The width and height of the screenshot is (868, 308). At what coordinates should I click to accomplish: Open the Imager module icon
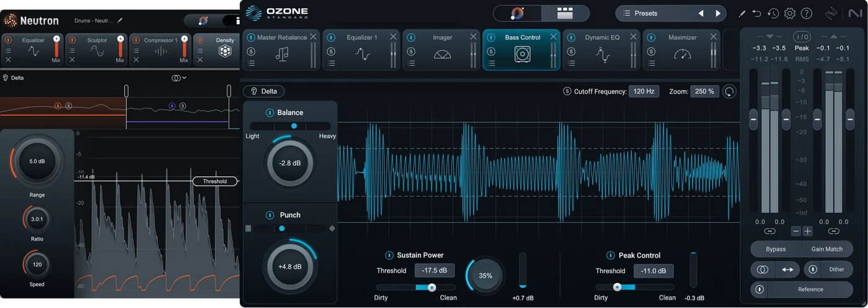pos(443,55)
